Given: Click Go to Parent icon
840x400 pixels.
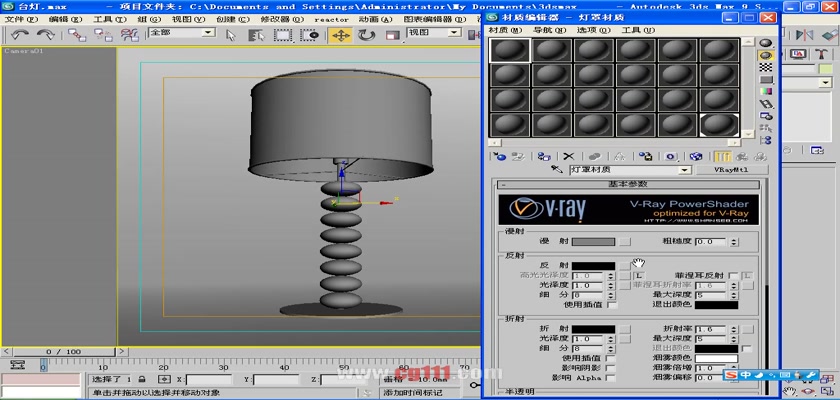Looking at the screenshot, I should pyautogui.click(x=742, y=156).
